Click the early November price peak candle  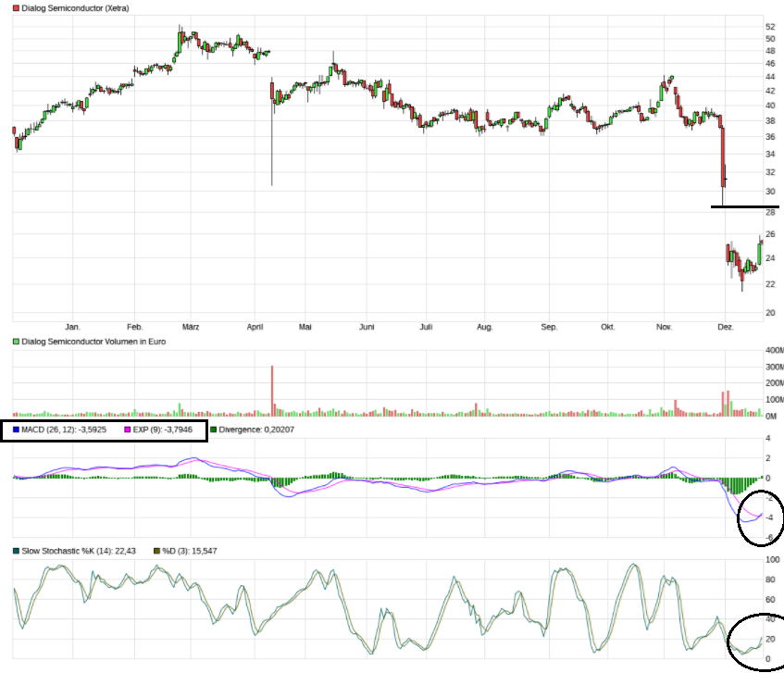pos(671,78)
